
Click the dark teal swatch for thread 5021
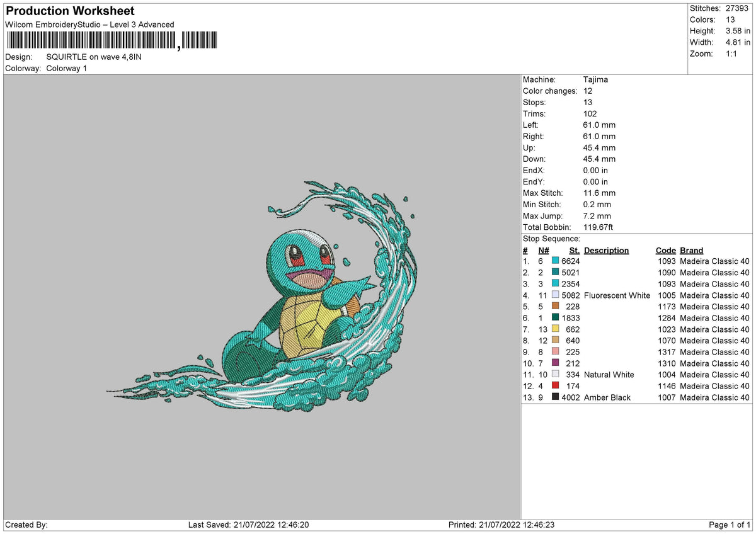(555, 272)
